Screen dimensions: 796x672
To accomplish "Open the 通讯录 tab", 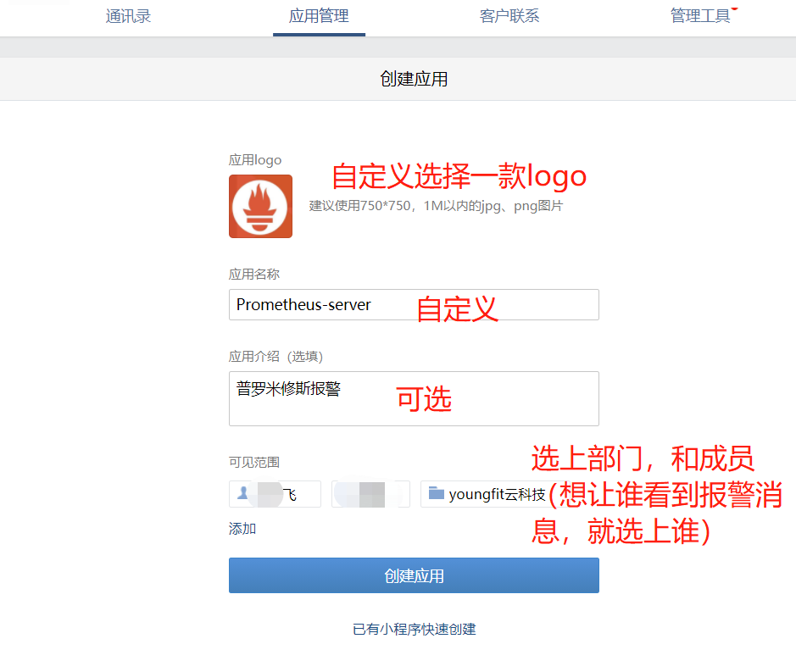I will click(128, 16).
